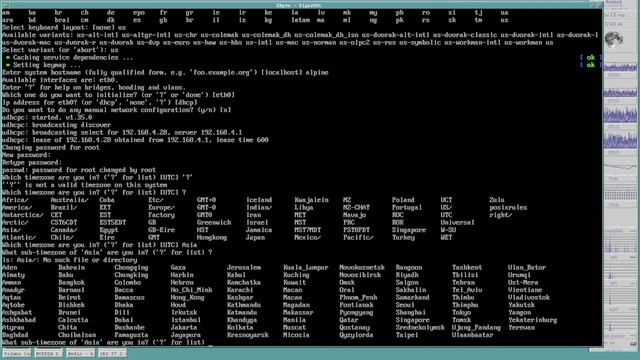
Task: Click 'Africa/' in the timezone list
Action: [x=15, y=200]
